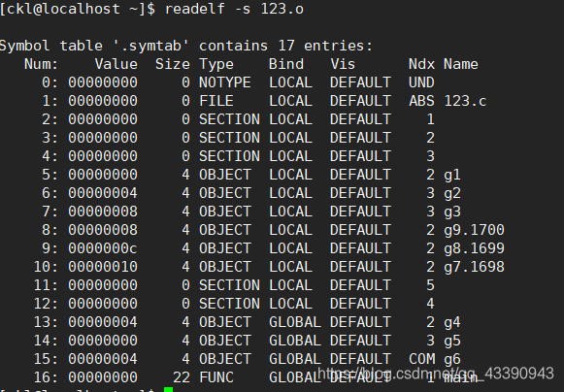Select size value '22' in row 16
Screen dimensions: 564x392
click(182, 377)
